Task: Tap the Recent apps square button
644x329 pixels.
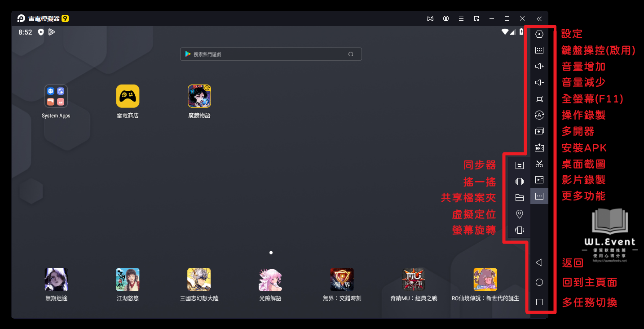Action: tap(539, 302)
